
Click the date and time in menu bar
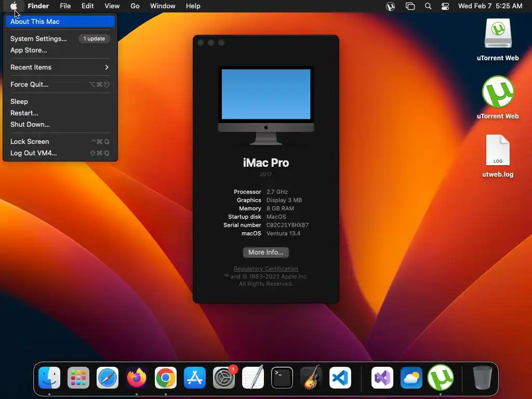(x=490, y=6)
